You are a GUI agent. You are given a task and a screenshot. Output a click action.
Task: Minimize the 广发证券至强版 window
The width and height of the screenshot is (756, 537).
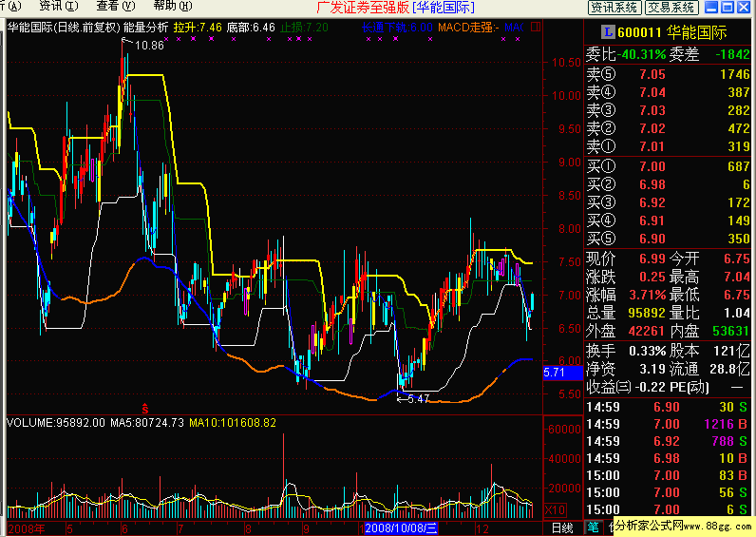click(x=711, y=7)
